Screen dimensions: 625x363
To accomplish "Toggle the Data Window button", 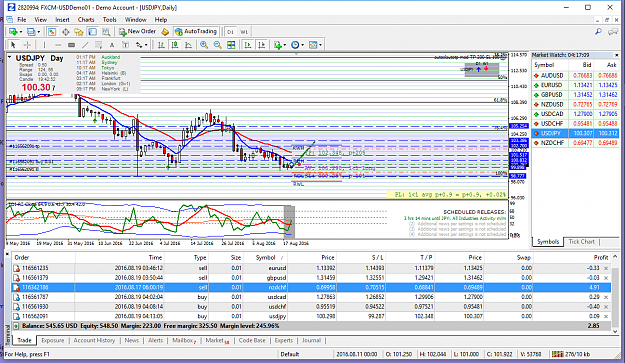I will click(65, 32).
